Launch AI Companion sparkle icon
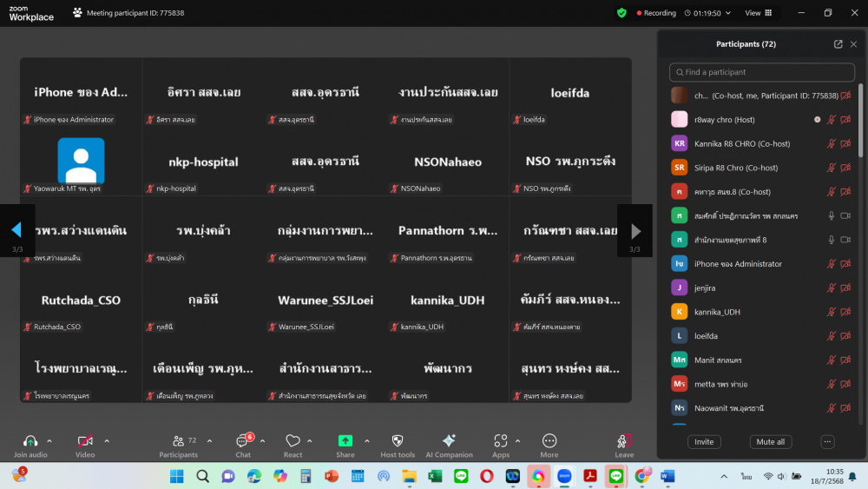Image resolution: width=868 pixels, height=489 pixels. coord(449,441)
